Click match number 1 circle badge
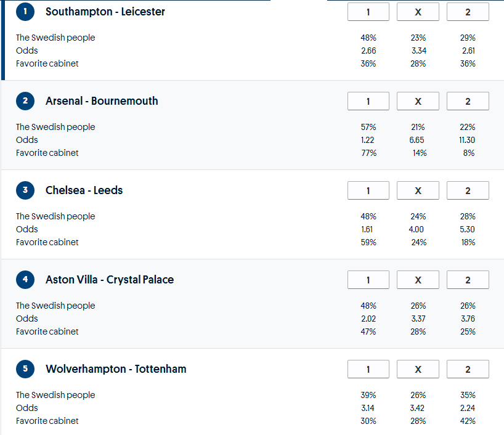Screen dimensions: 504x435 pyautogui.click(x=25, y=11)
